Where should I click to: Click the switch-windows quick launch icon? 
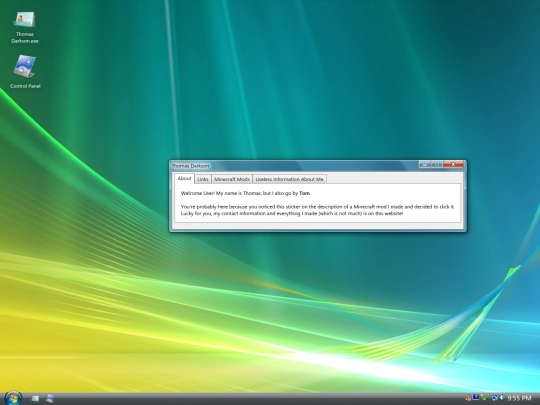[50, 398]
